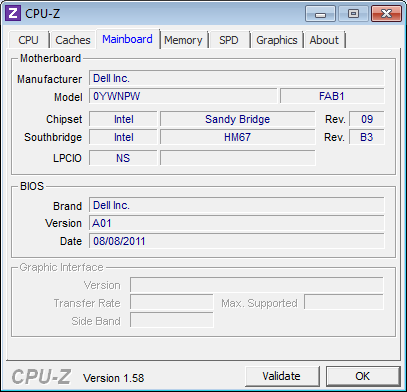Select the BIOS Version A01 value
The image size is (407, 392).
[237, 223]
